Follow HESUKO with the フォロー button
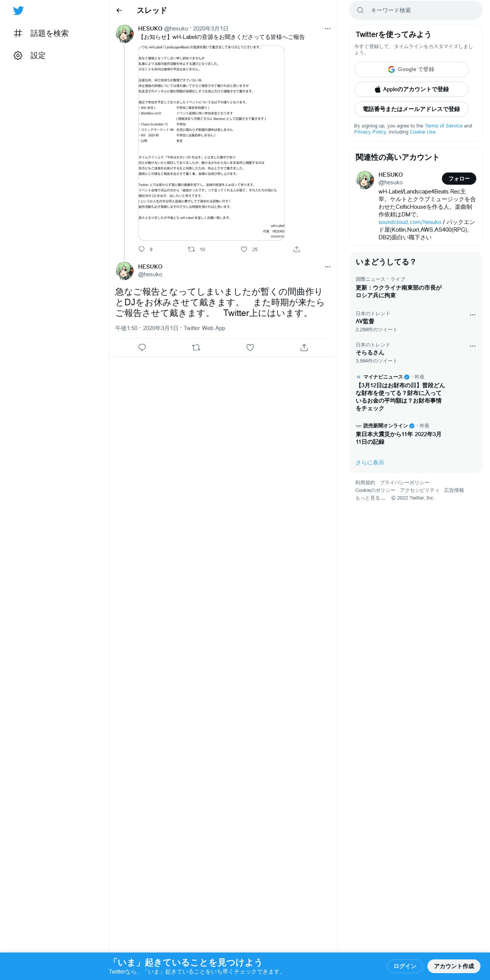 point(459,179)
